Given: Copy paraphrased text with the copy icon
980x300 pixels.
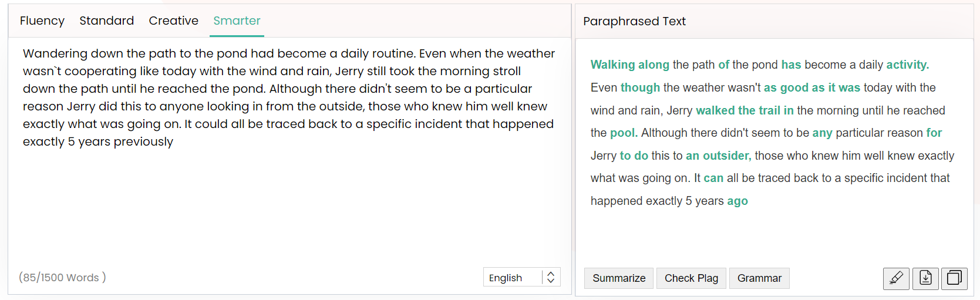Looking at the screenshot, I should coord(954,278).
